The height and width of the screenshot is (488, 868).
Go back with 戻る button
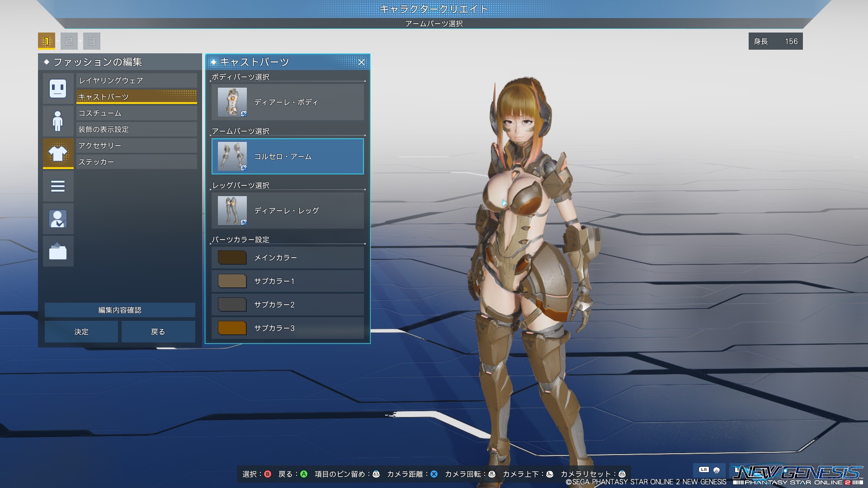[158, 332]
